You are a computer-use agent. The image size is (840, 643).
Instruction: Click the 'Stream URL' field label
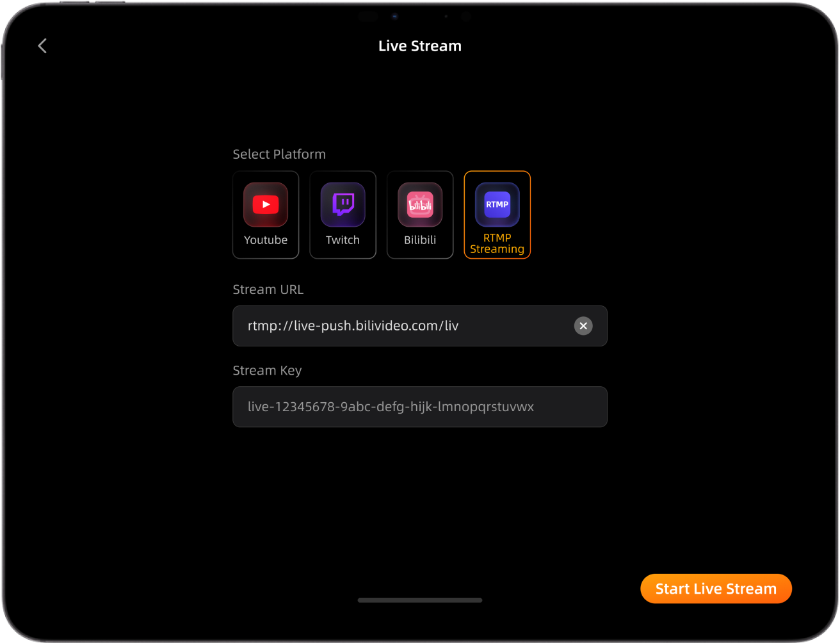pyautogui.click(x=268, y=289)
